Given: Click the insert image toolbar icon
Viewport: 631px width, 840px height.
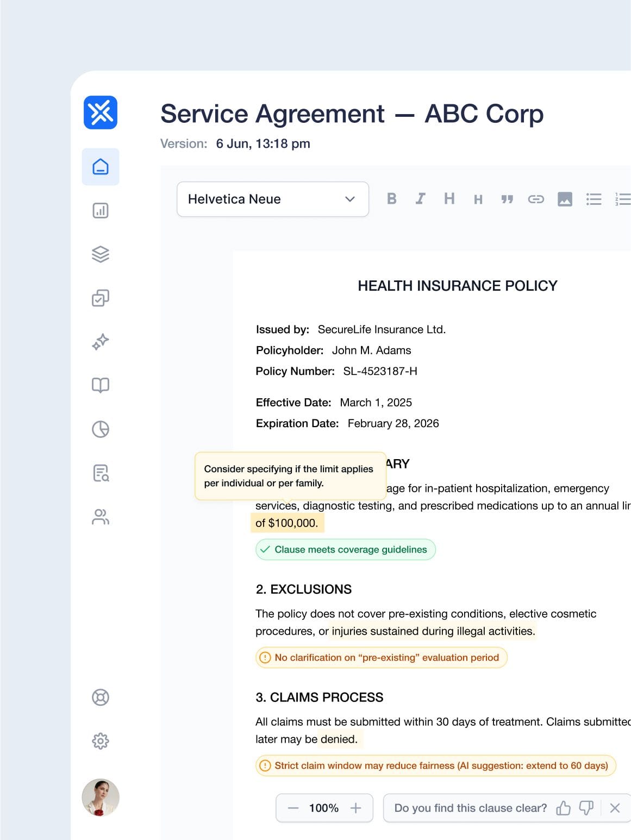Looking at the screenshot, I should [x=565, y=199].
